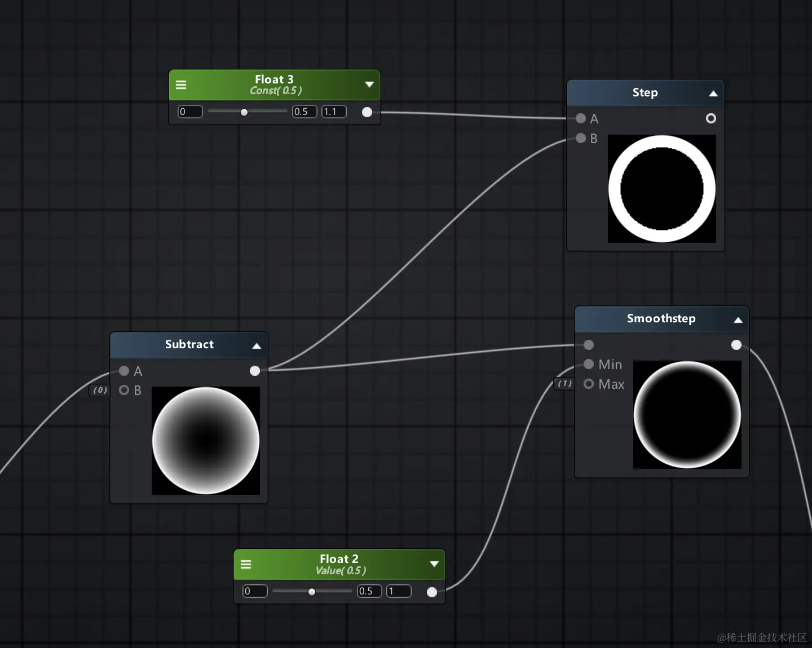
Task: Open the Float 2 node hamburger menu
Action: [x=246, y=564]
